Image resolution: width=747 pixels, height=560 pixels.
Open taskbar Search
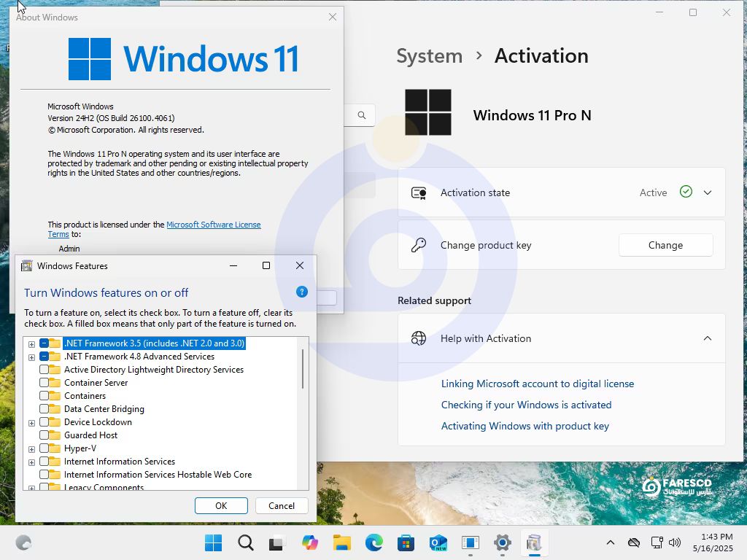246,542
